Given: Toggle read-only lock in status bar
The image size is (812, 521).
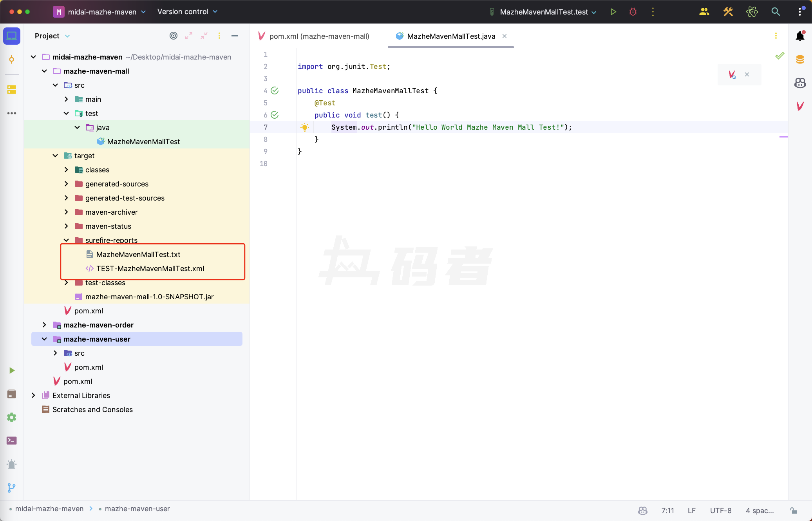Looking at the screenshot, I should click(x=793, y=510).
